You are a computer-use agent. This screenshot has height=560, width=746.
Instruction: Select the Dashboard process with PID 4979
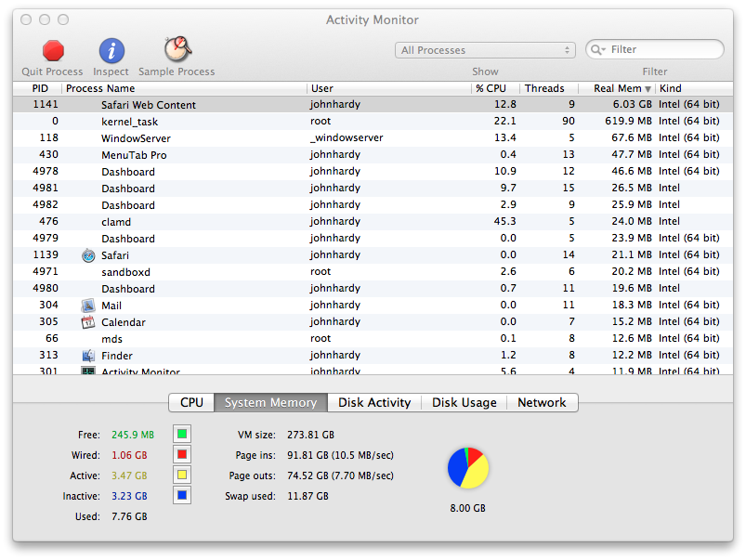pos(373,238)
